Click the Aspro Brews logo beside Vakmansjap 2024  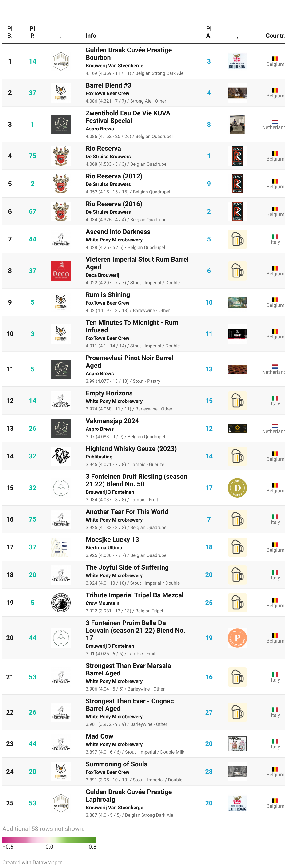(x=61, y=429)
